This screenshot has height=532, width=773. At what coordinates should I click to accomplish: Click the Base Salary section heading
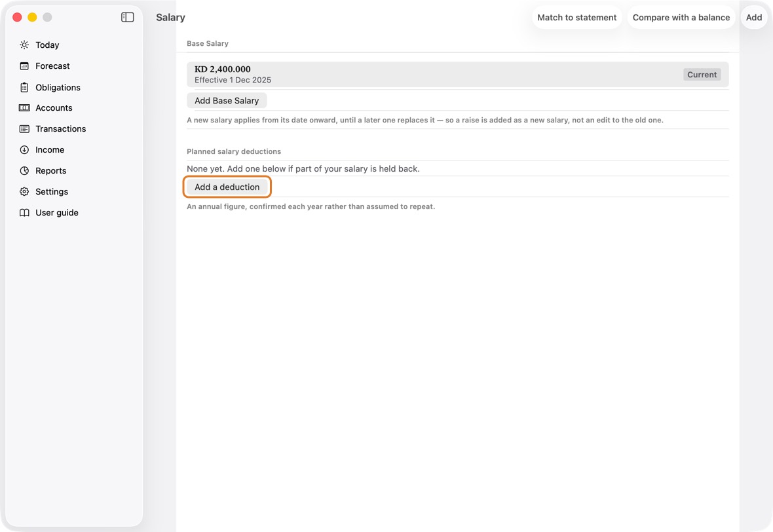208,43
